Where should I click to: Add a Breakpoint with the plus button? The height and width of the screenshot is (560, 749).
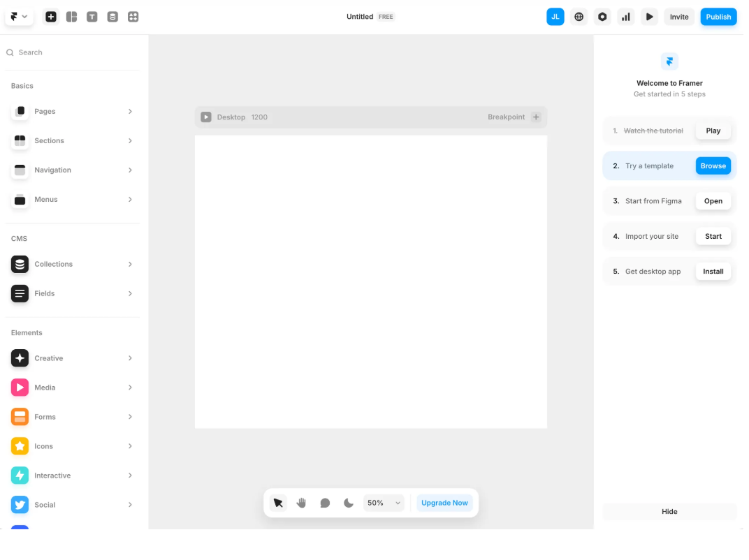pyautogui.click(x=536, y=117)
